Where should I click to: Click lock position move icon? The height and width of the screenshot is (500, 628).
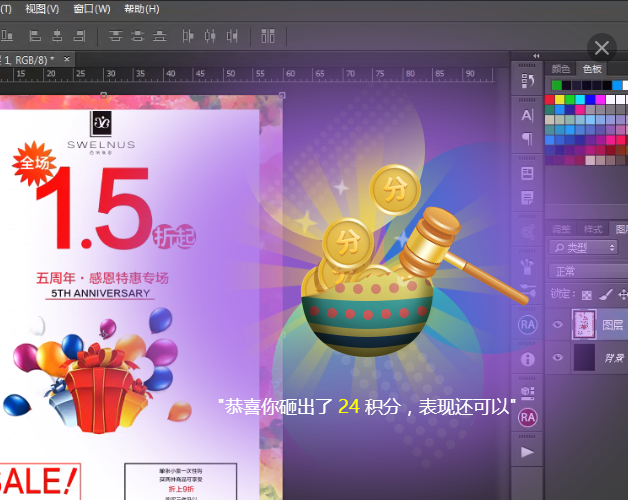623,295
